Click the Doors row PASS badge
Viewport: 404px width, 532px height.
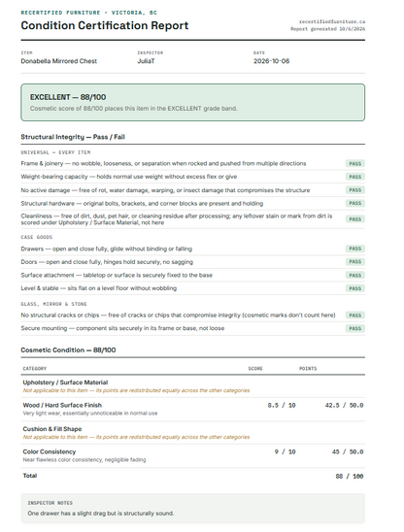(355, 262)
